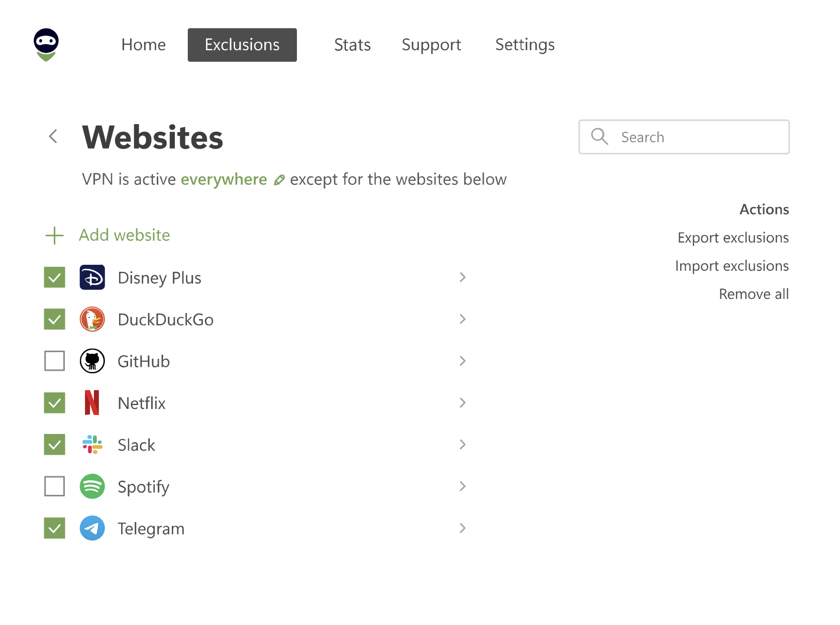Viewport: 840px width, 625px height.
Task: Click Remove all action
Action: pos(754,294)
